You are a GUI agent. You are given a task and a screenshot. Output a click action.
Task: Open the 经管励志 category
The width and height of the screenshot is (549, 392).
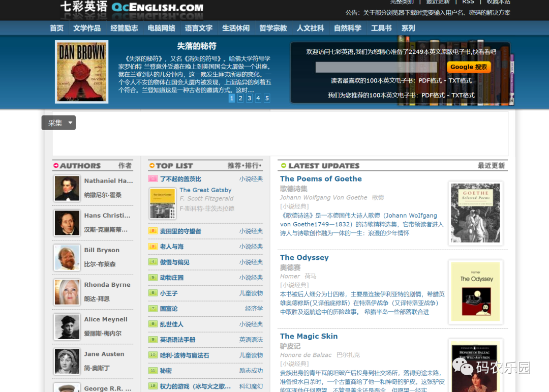coord(125,28)
